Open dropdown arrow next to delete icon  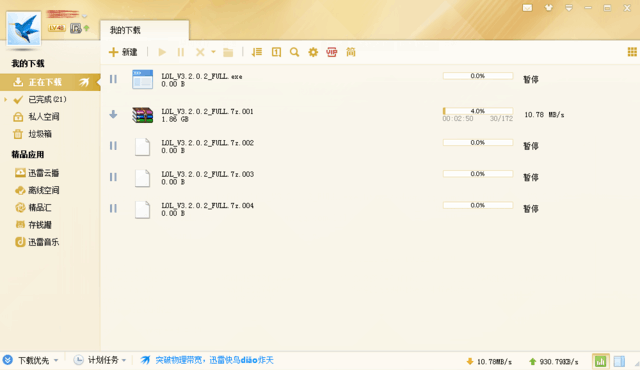click(x=213, y=52)
